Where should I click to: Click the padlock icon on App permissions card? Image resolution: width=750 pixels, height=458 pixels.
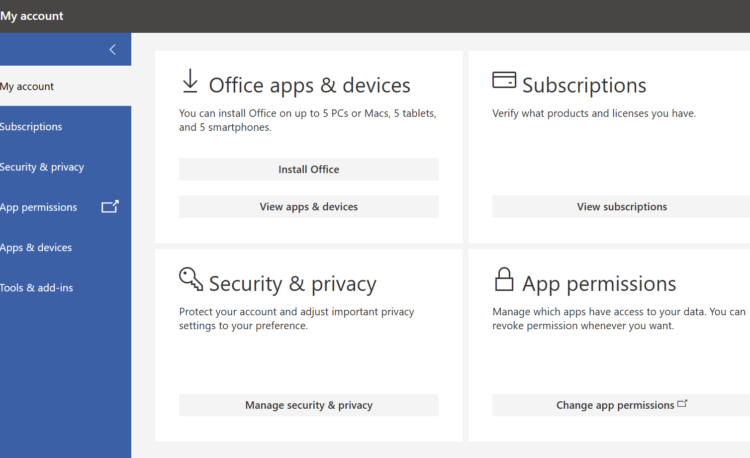point(504,279)
